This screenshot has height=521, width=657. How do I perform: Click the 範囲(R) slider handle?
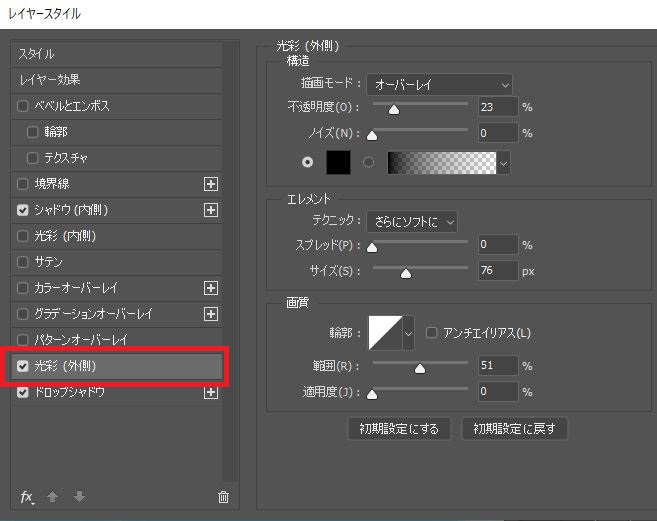pyautogui.click(x=419, y=368)
